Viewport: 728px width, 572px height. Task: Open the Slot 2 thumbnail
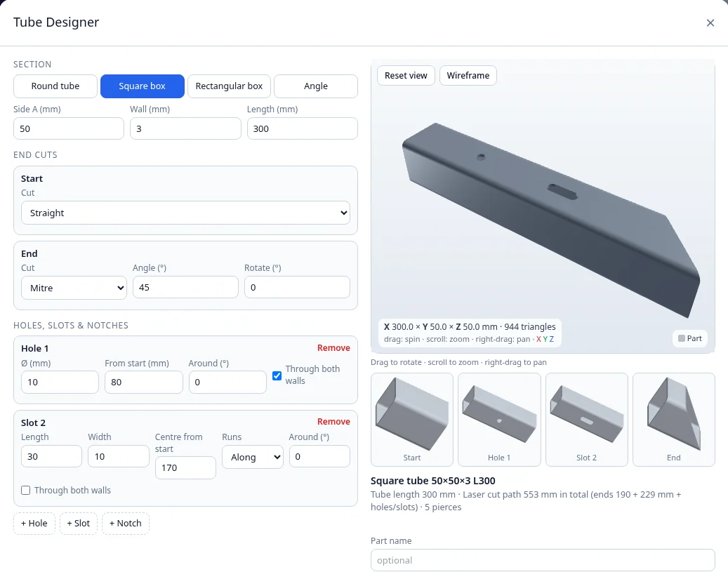[586, 419]
